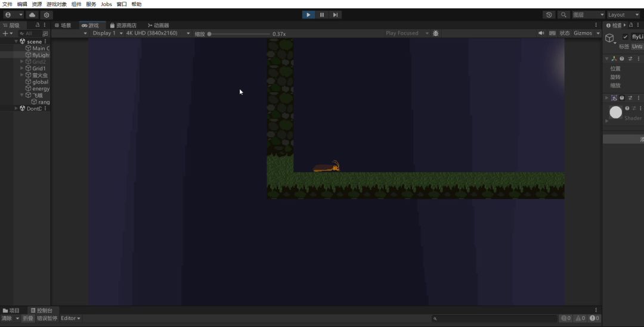Viewport: 644px width, 327px height.
Task: Click the Step forward button
Action: pos(336,15)
